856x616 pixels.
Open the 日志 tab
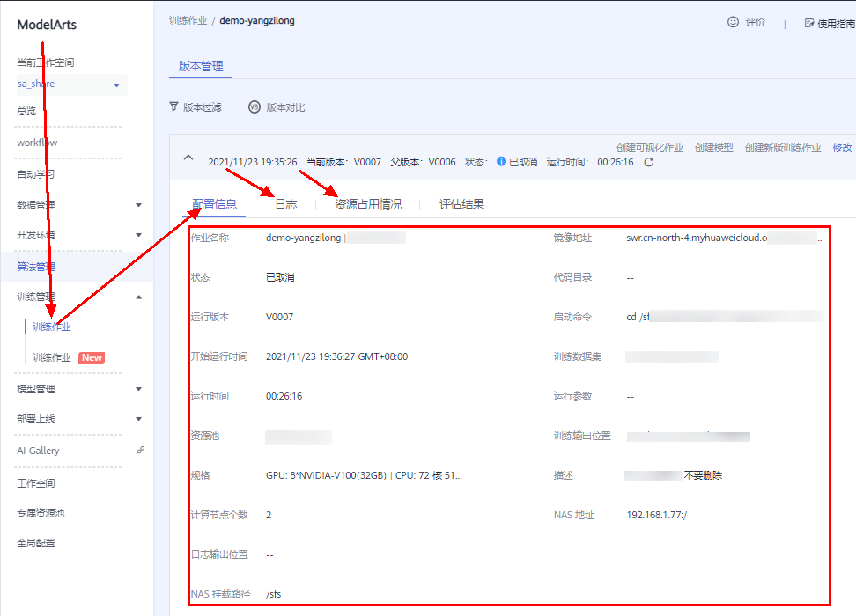(x=286, y=205)
